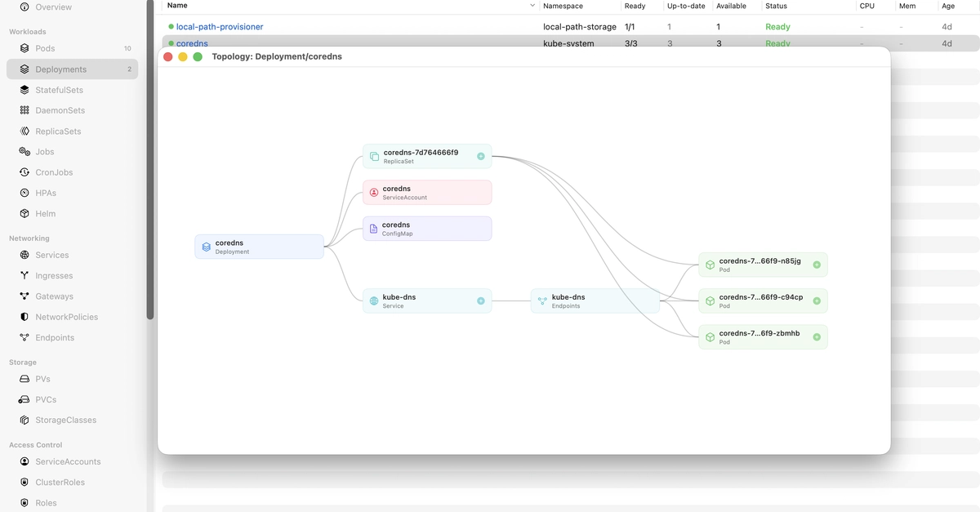
Task: Click the kube-dns Endpoints node icon
Action: pyautogui.click(x=542, y=301)
